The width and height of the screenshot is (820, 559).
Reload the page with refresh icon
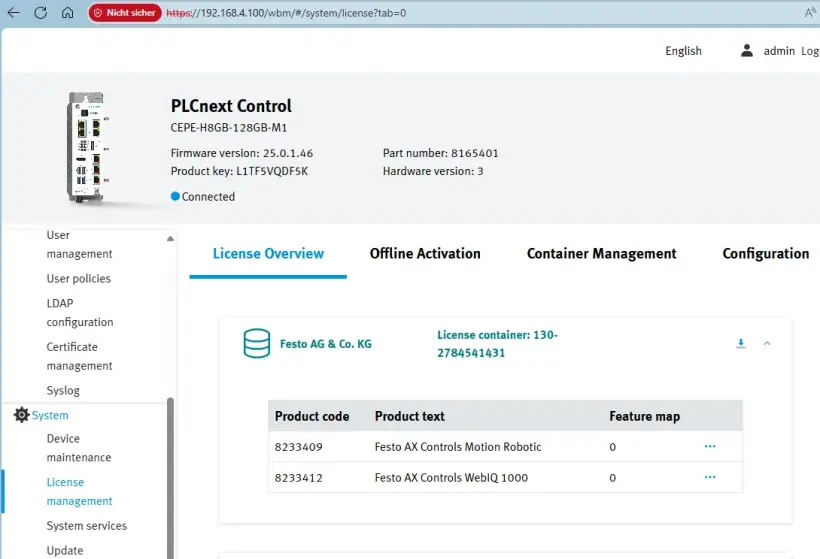(x=40, y=13)
